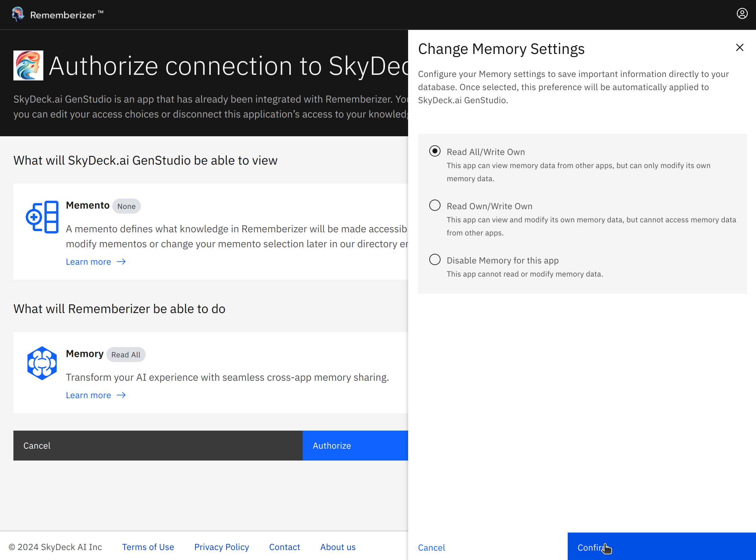Click the Memento knowledge icon
Image resolution: width=756 pixels, height=560 pixels.
(x=42, y=217)
